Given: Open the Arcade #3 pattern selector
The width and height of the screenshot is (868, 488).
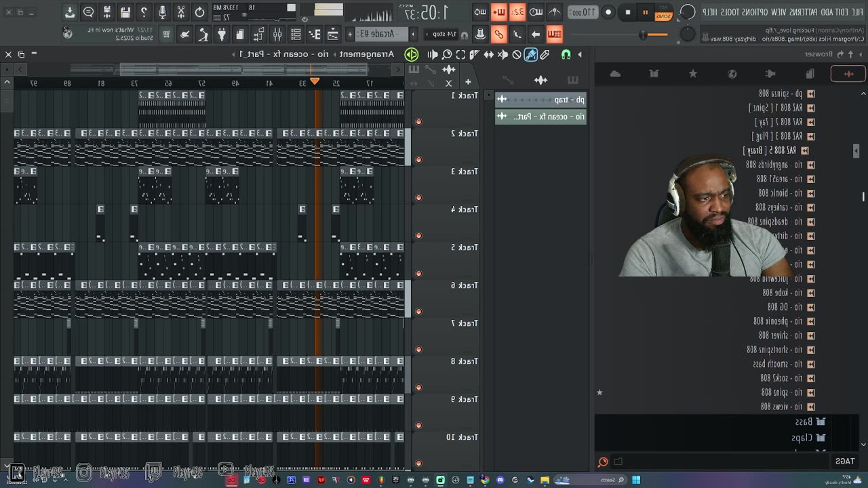Looking at the screenshot, I should pos(381,34).
